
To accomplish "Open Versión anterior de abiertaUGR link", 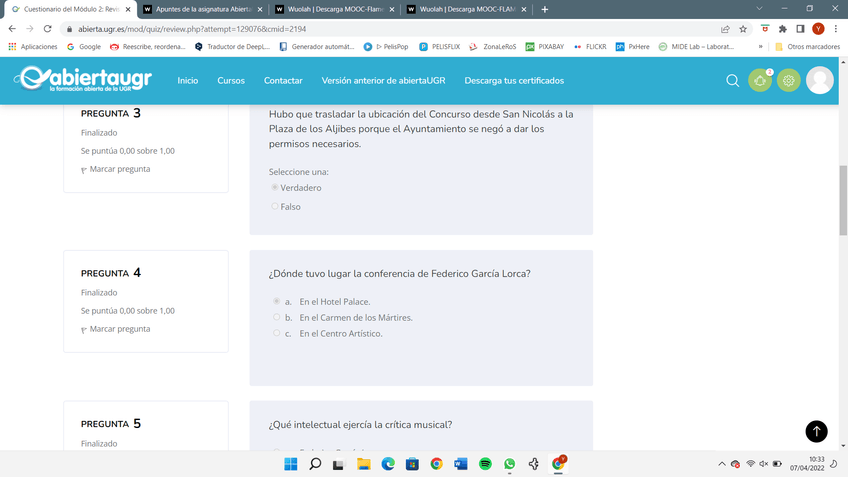I will click(383, 81).
